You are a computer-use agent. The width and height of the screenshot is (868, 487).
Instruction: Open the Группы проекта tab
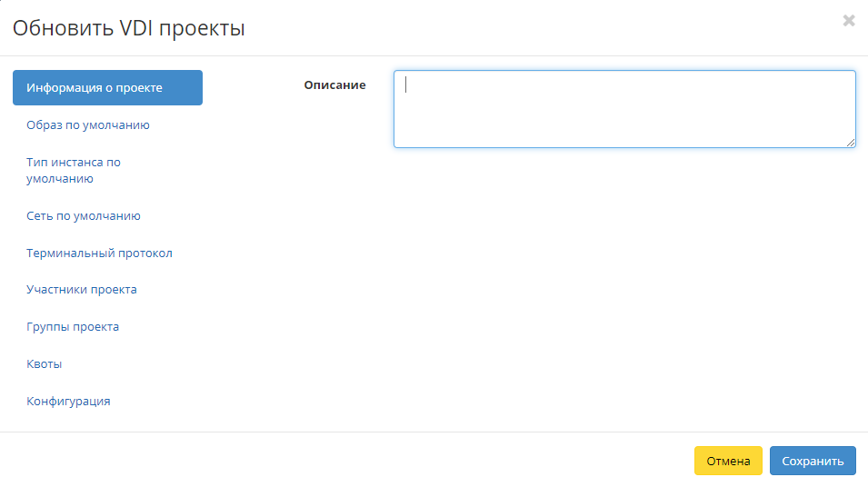click(73, 326)
